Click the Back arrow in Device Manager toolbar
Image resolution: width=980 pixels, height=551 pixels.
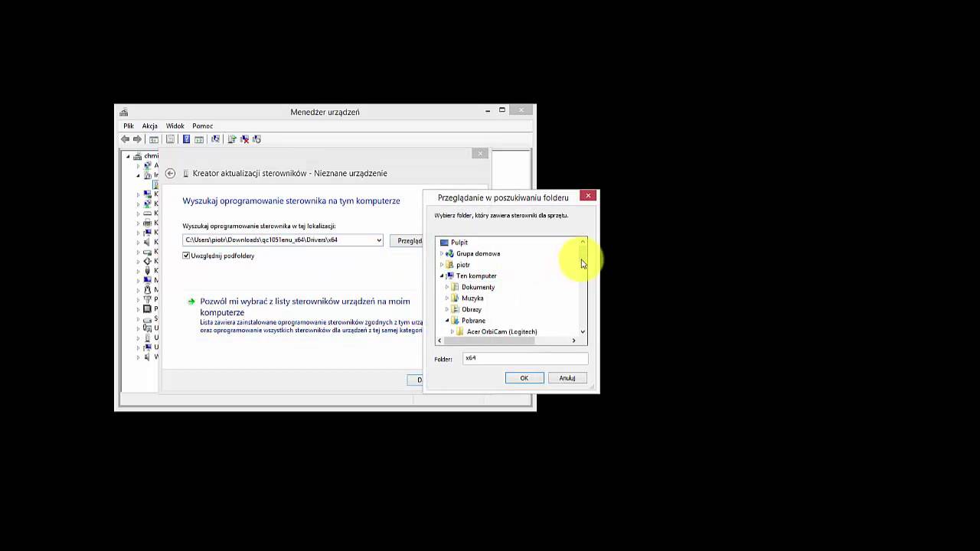point(125,139)
